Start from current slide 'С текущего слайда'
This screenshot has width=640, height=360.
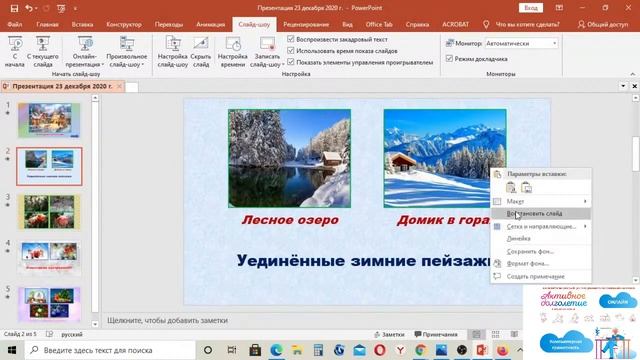(x=43, y=51)
